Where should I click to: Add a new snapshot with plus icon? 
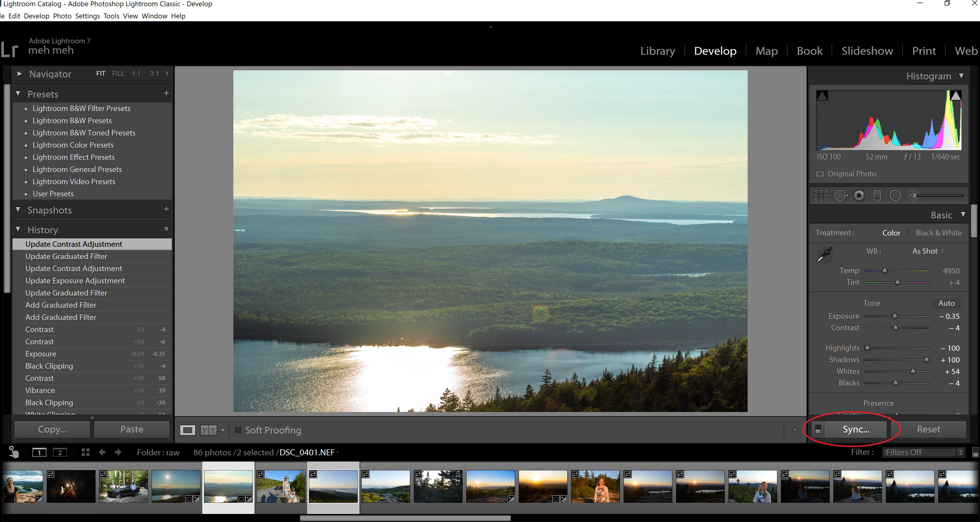pos(166,209)
